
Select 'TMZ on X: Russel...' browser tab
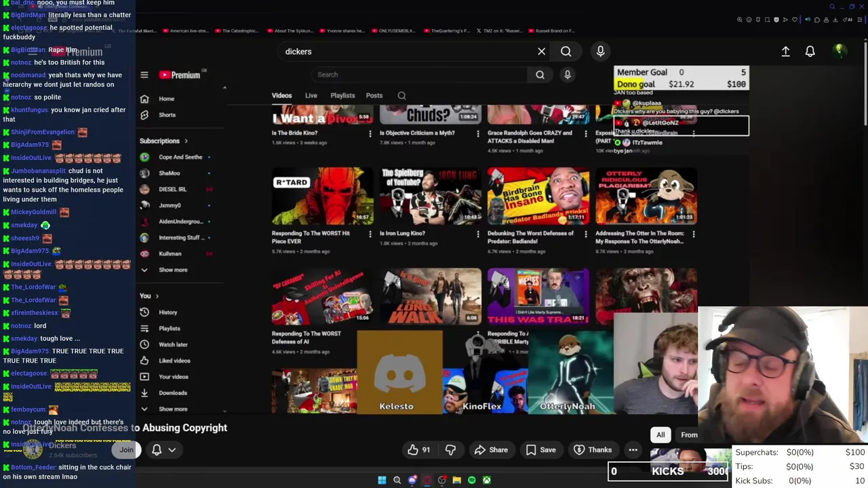click(498, 30)
